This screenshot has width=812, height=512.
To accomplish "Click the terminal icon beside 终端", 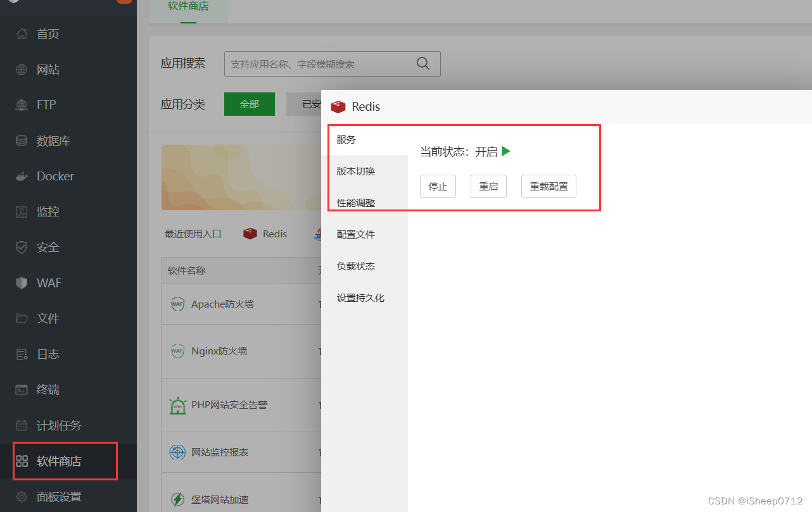I will [x=22, y=389].
